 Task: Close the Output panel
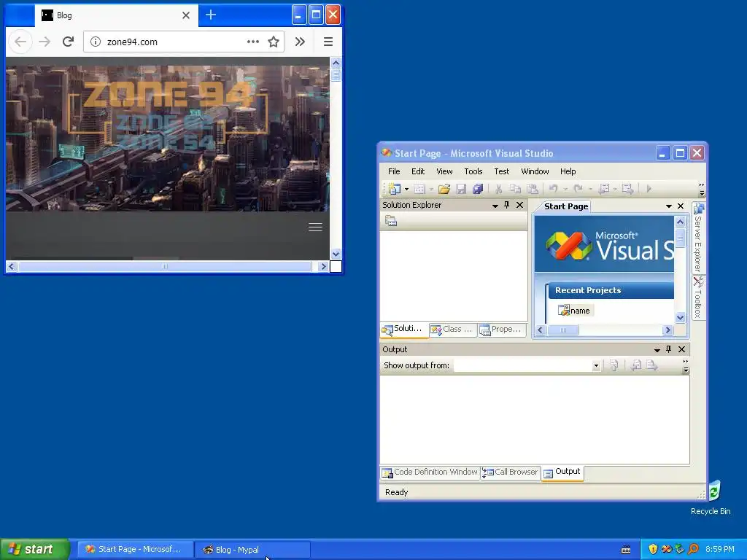[x=682, y=349]
